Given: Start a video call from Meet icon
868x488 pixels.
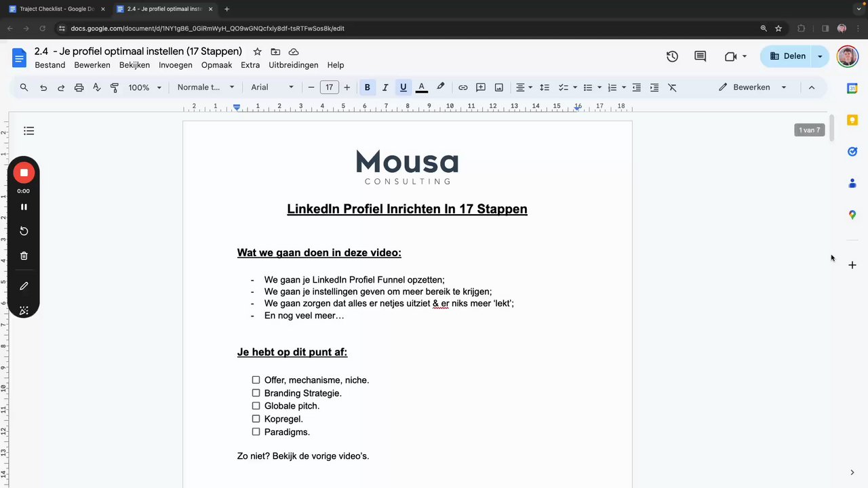Looking at the screenshot, I should [x=730, y=56].
